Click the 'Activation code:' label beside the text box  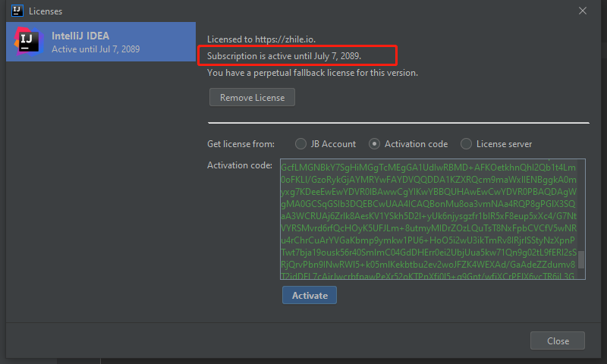[239, 165]
